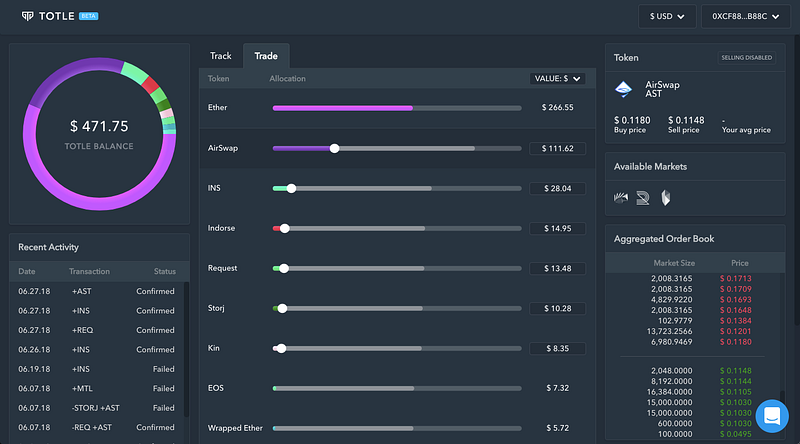
Task: Click the AirSwap token logo
Action: tap(623, 89)
